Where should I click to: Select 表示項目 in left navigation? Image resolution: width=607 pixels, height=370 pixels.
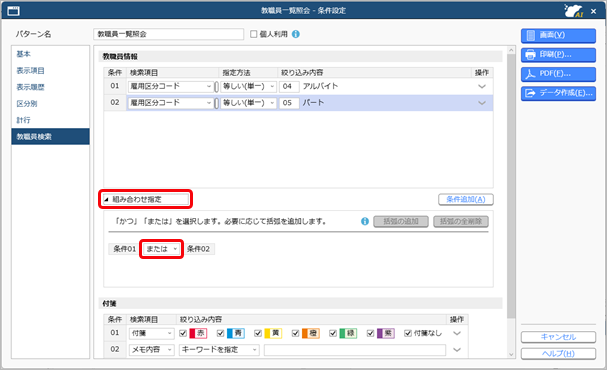pyautogui.click(x=50, y=71)
